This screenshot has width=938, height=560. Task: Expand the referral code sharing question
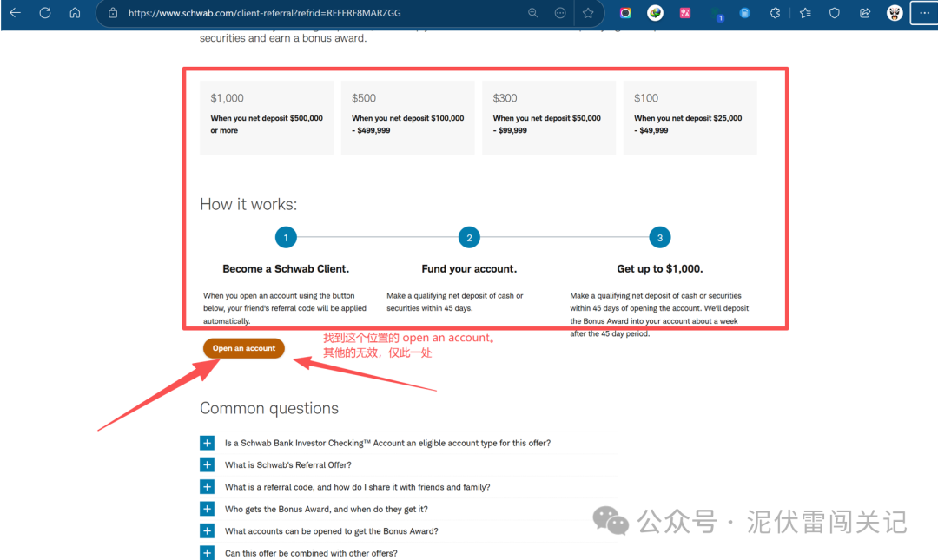pyautogui.click(x=207, y=487)
